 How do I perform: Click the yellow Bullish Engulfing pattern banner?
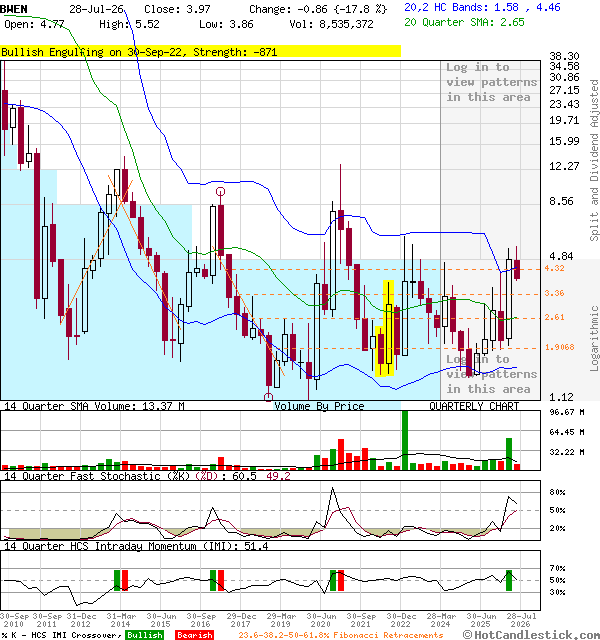tap(200, 52)
